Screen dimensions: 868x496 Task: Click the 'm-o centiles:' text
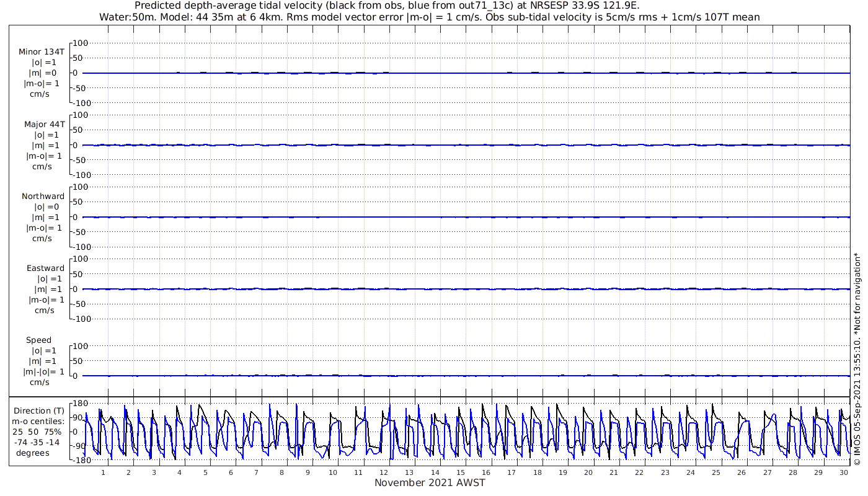tap(39, 421)
